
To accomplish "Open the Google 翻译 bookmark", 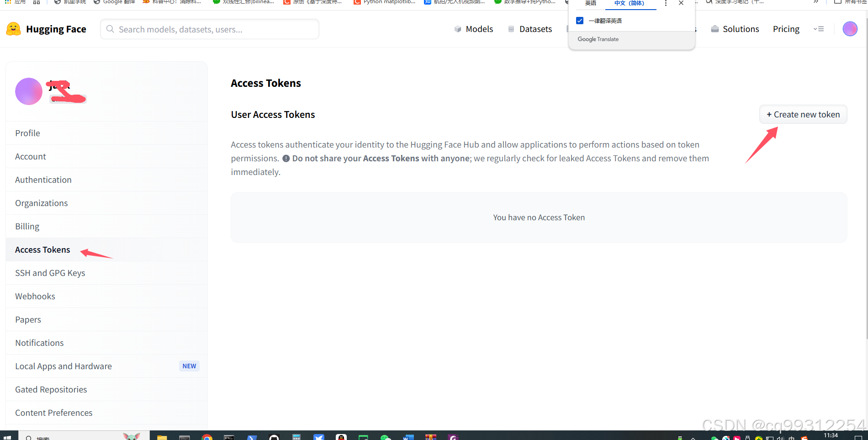I will click(x=114, y=2).
